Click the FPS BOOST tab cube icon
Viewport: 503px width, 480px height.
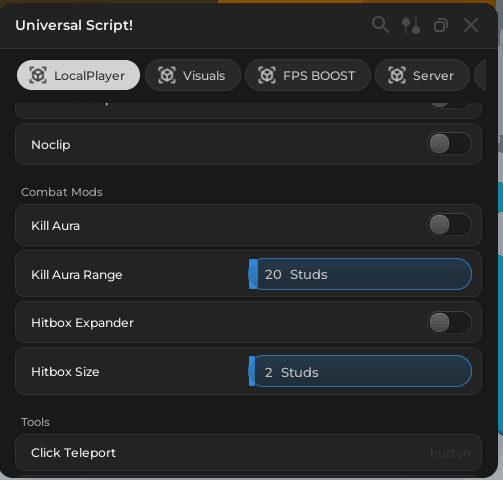click(267, 75)
